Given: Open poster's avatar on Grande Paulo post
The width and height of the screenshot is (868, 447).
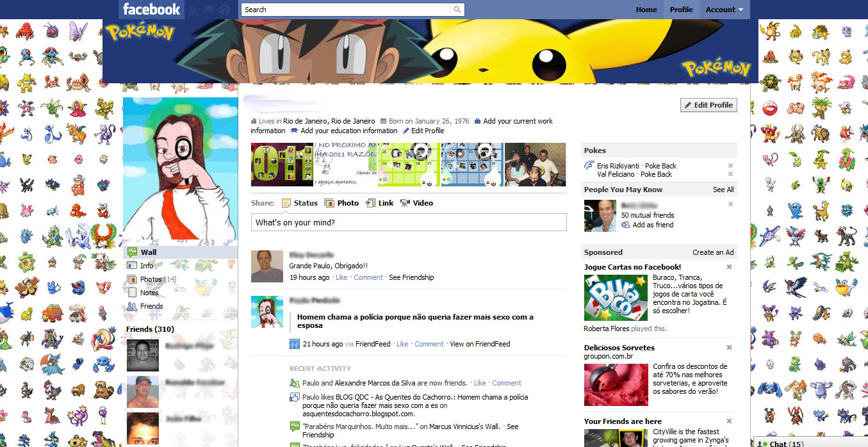Looking at the screenshot, I should (x=267, y=266).
